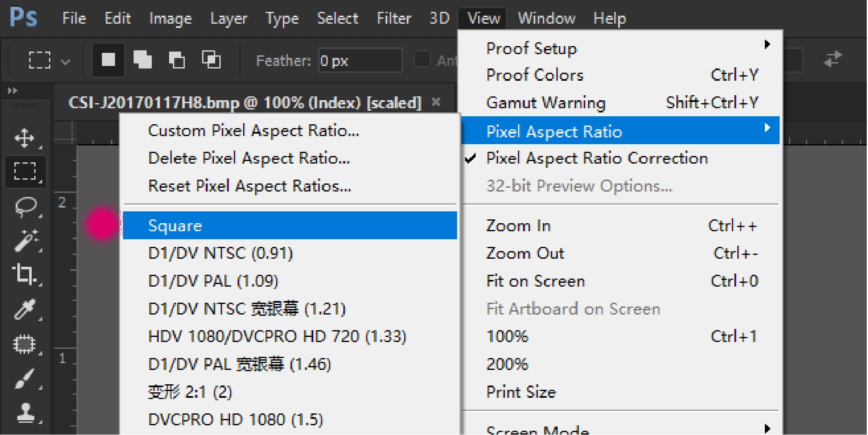Image resolution: width=868 pixels, height=435 pixels.
Task: Open the 3D menu
Action: (x=439, y=19)
